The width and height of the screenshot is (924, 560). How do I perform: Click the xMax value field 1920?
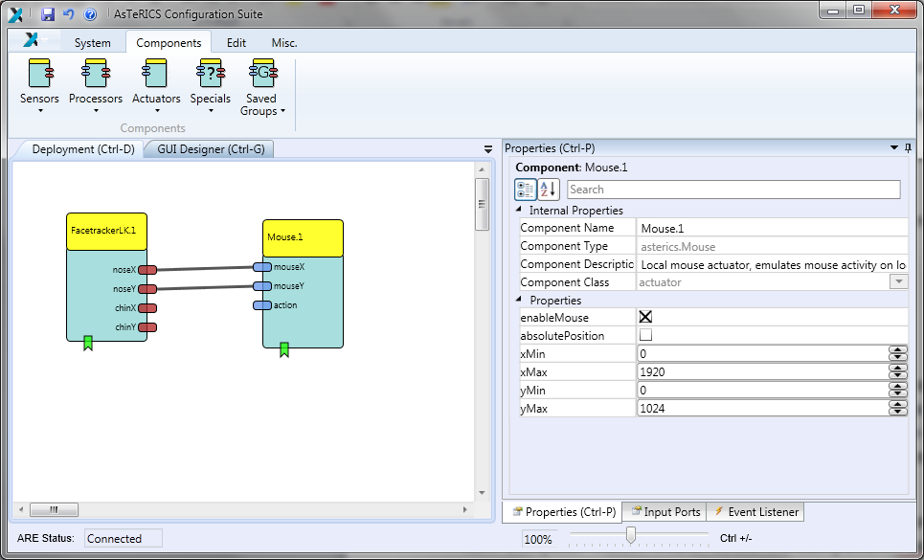[762, 372]
